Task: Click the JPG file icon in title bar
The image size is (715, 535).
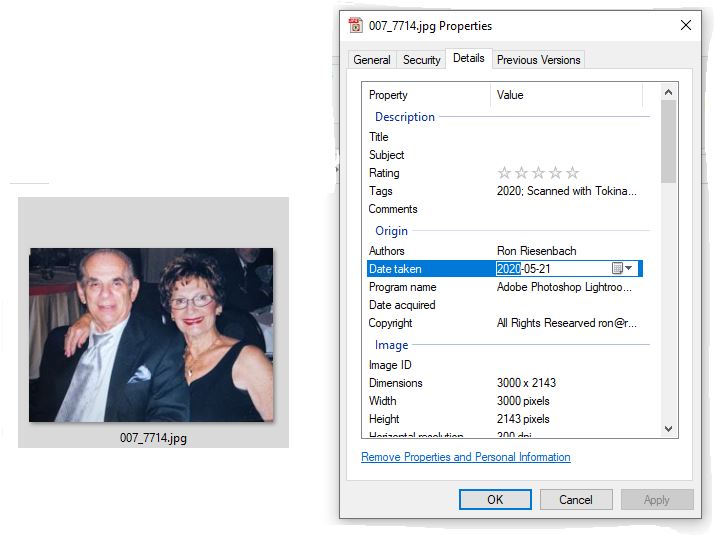Action: tap(355, 26)
